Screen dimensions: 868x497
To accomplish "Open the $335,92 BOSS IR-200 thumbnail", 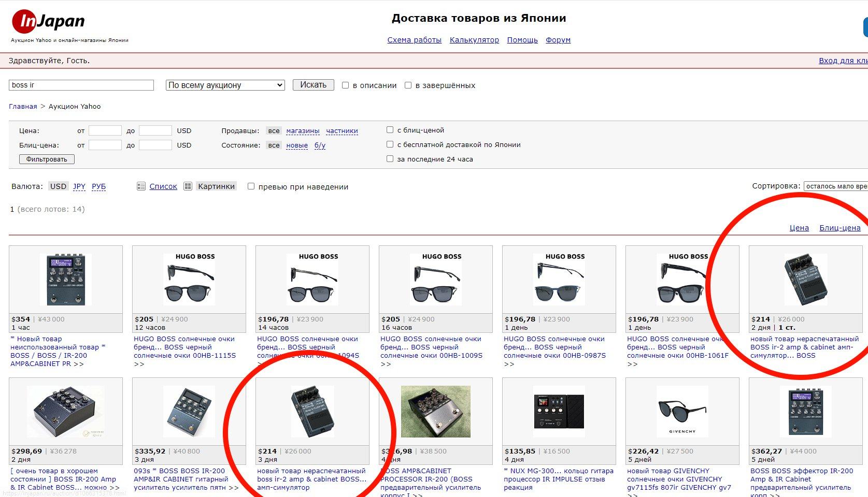I will 189,412.
